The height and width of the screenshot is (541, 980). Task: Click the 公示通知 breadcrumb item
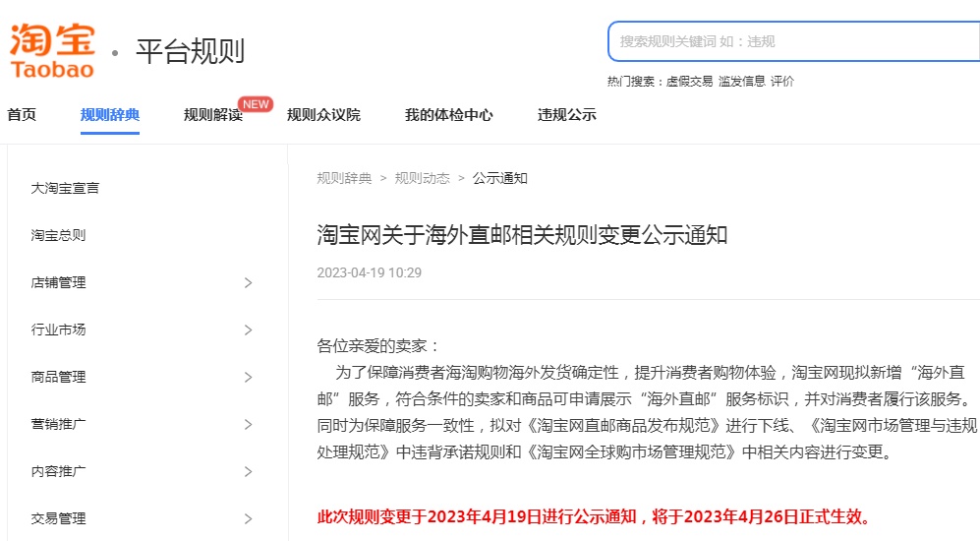pyautogui.click(x=500, y=178)
